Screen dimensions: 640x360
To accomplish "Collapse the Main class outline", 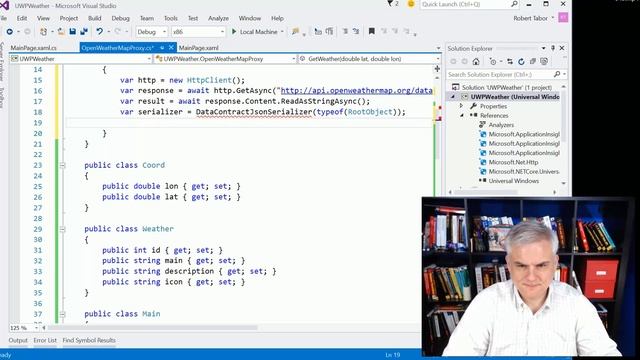I will pyautogui.click(x=62, y=314).
